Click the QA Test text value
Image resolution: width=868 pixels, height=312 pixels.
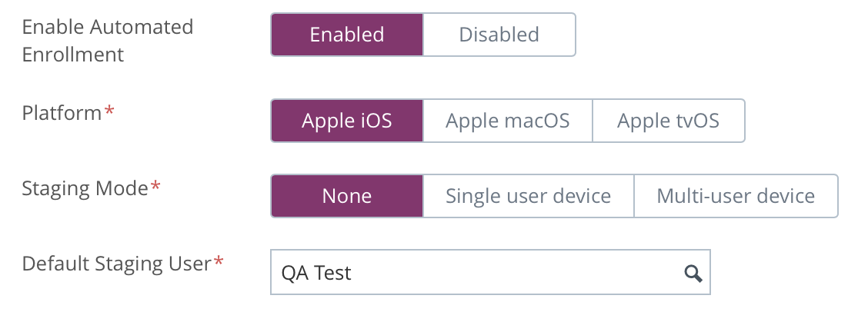click(x=316, y=273)
